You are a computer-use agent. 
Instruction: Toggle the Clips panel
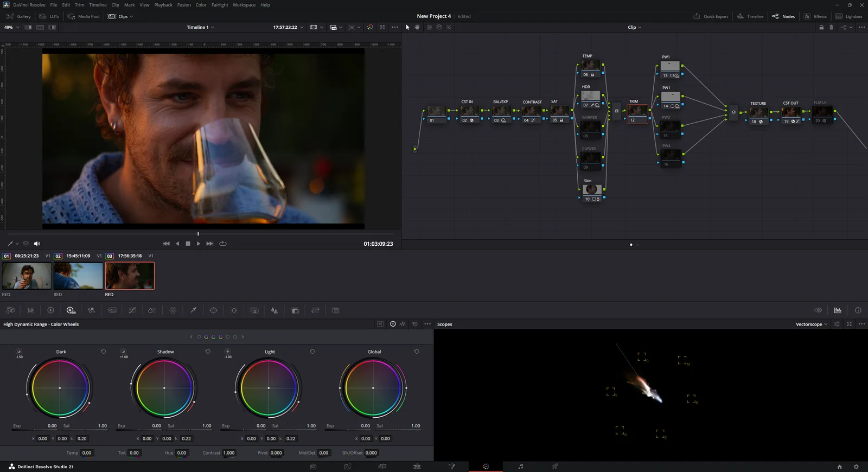pyautogui.click(x=120, y=16)
